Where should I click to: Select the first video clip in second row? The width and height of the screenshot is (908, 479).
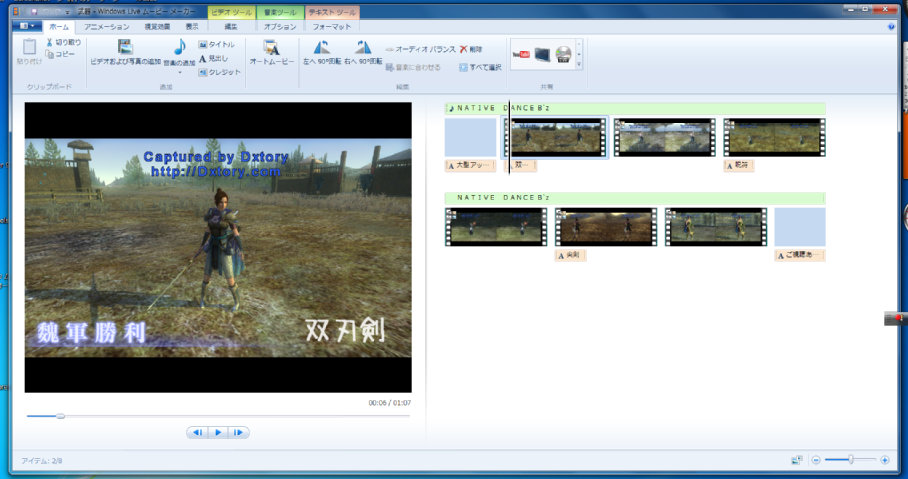pyautogui.click(x=496, y=227)
